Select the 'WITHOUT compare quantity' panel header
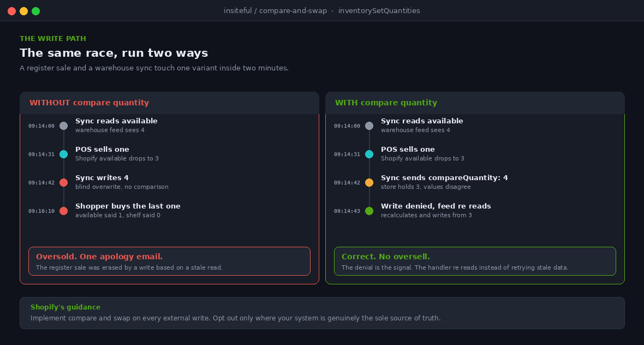This screenshot has height=345, width=644. coord(169,103)
